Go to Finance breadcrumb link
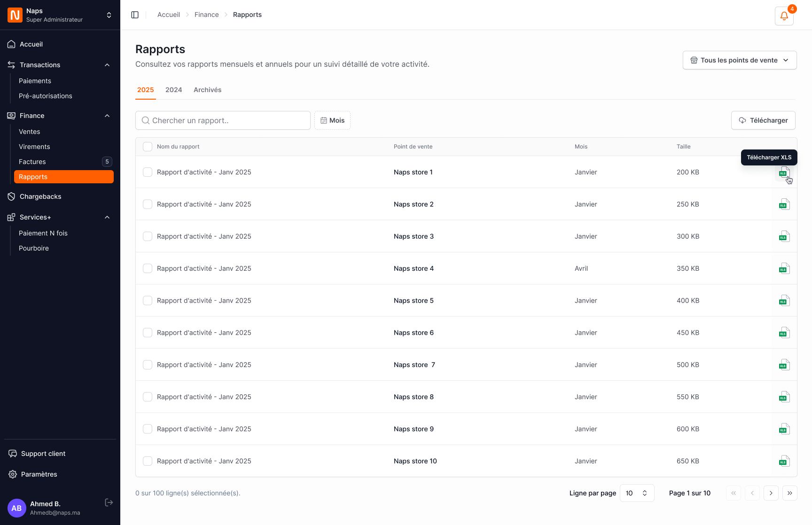Image resolution: width=812 pixels, height=525 pixels. pos(207,15)
